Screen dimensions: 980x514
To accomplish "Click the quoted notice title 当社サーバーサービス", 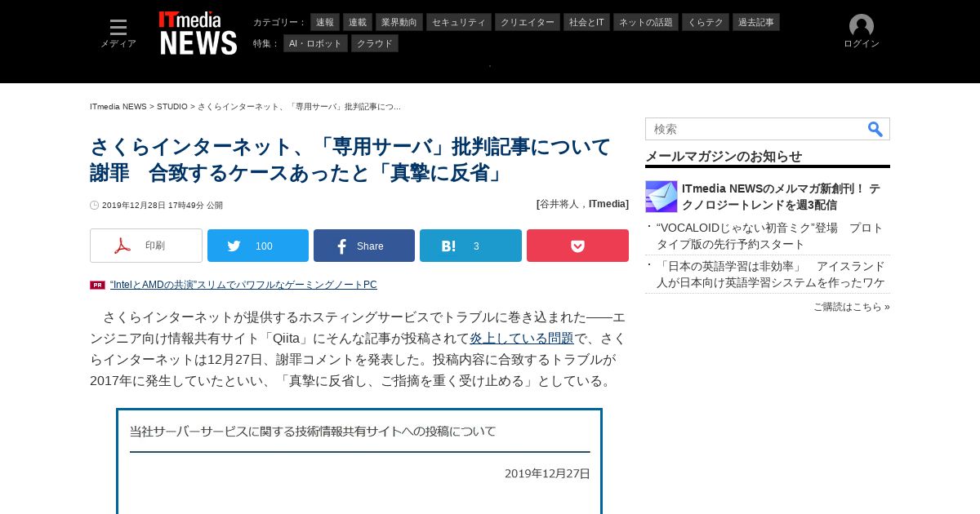I will coord(313,432).
